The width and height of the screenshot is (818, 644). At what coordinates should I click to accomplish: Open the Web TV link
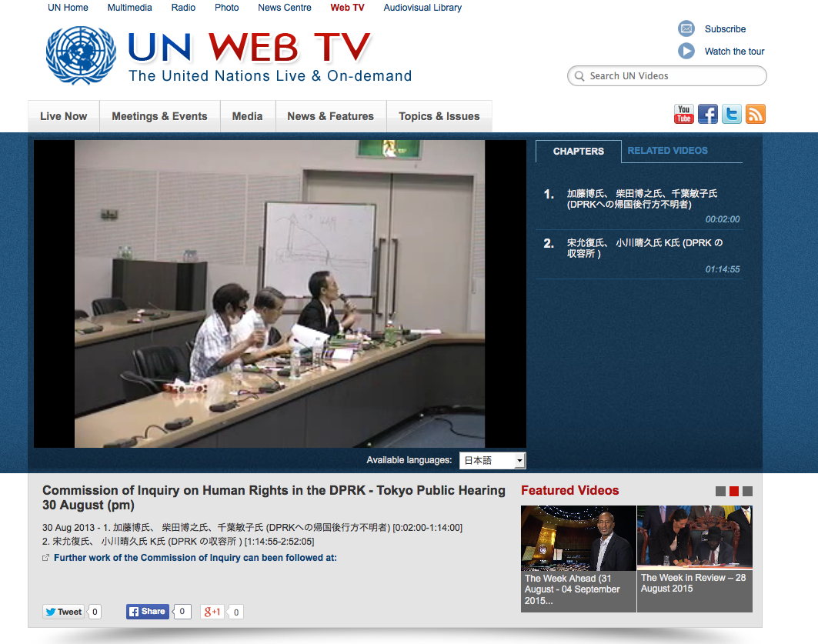click(348, 8)
